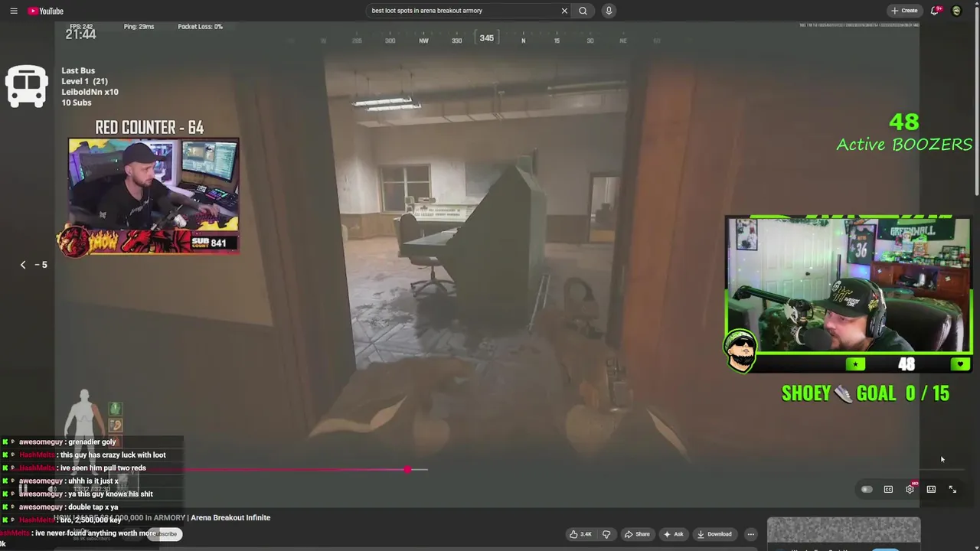980x551 pixels.
Task: Switch to theater mode
Action: pos(931,489)
